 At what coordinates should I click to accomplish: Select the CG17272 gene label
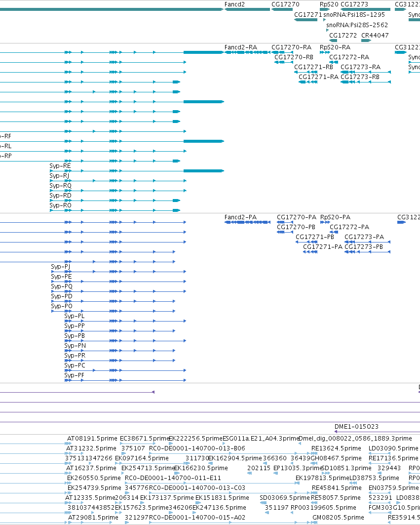coord(343,36)
